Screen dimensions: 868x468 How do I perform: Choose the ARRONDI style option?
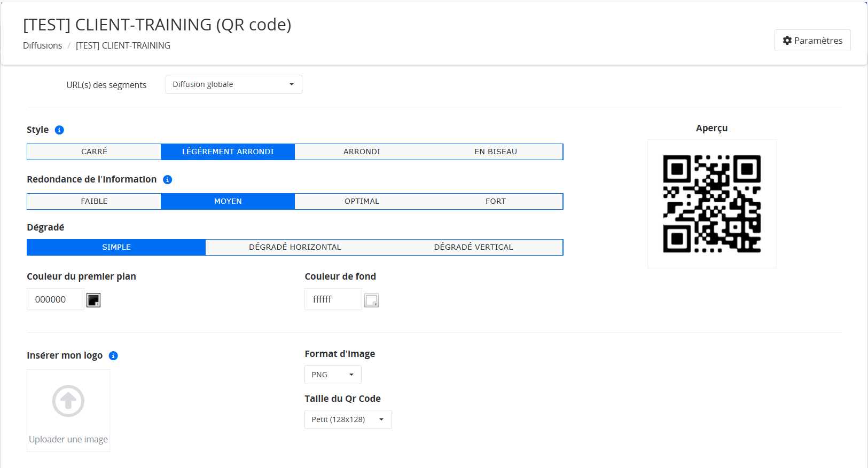pos(362,152)
